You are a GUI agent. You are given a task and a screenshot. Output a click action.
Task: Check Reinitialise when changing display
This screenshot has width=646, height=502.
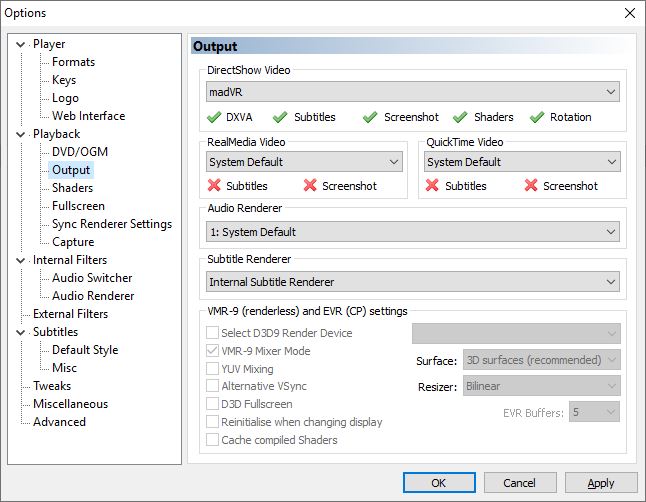pos(212,422)
